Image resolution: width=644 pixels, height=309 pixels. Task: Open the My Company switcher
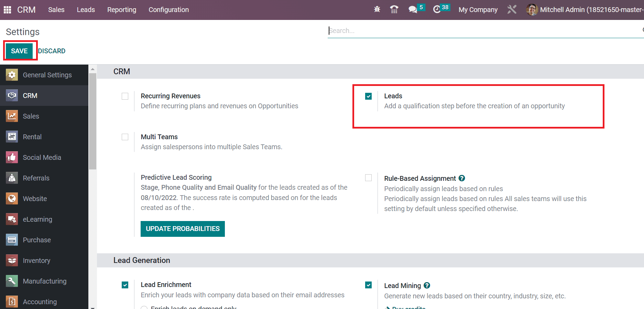[x=478, y=10]
